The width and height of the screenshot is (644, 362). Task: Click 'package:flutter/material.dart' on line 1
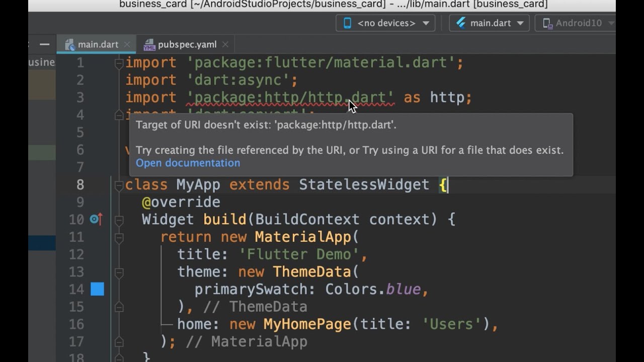320,63
